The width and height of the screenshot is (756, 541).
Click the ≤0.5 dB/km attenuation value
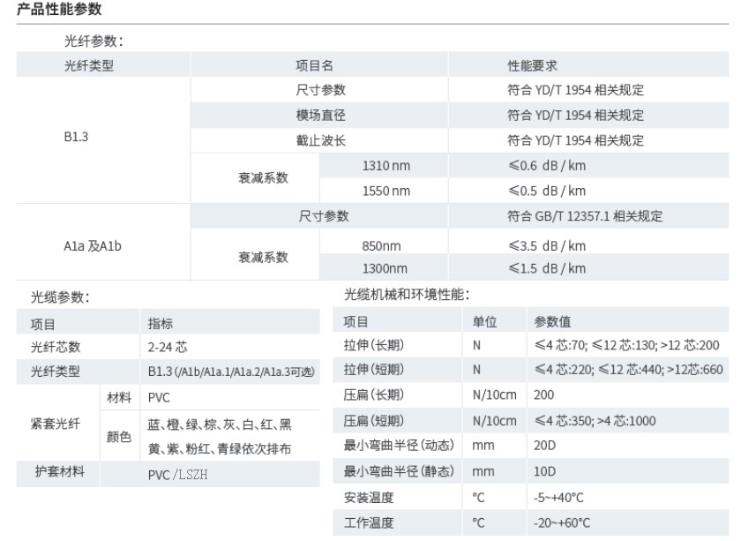click(546, 191)
